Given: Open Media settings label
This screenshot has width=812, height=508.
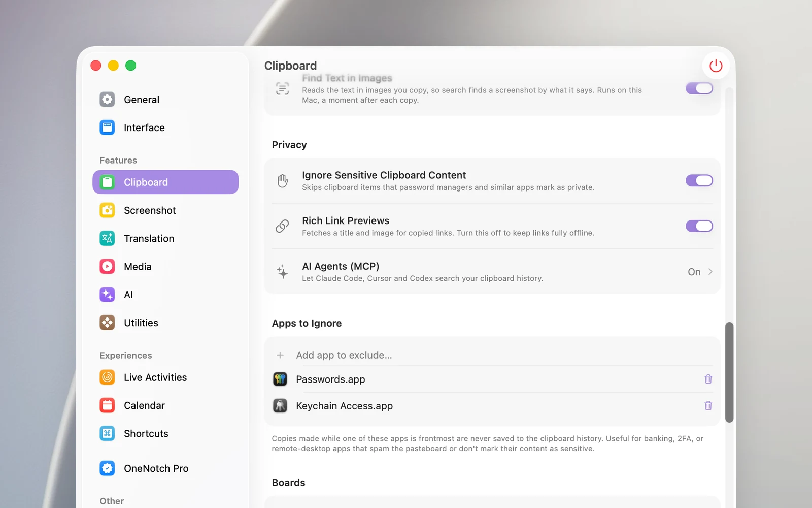Looking at the screenshot, I should point(138,266).
